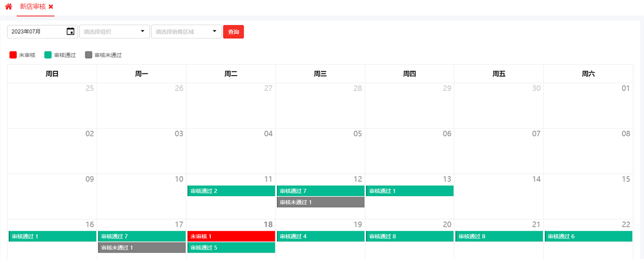Click 审核通过 6 event on the 22nd
This screenshot has width=644, height=259.
589,236
